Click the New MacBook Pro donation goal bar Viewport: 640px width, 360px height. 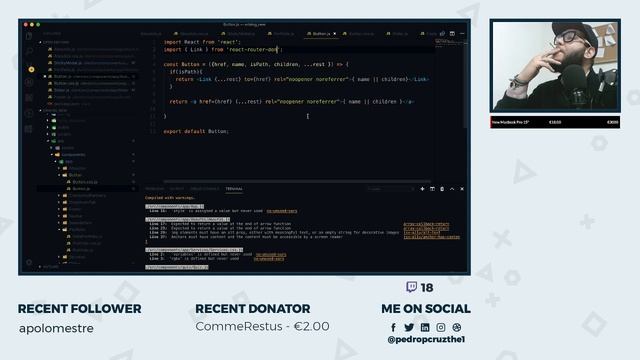[x=555, y=122]
